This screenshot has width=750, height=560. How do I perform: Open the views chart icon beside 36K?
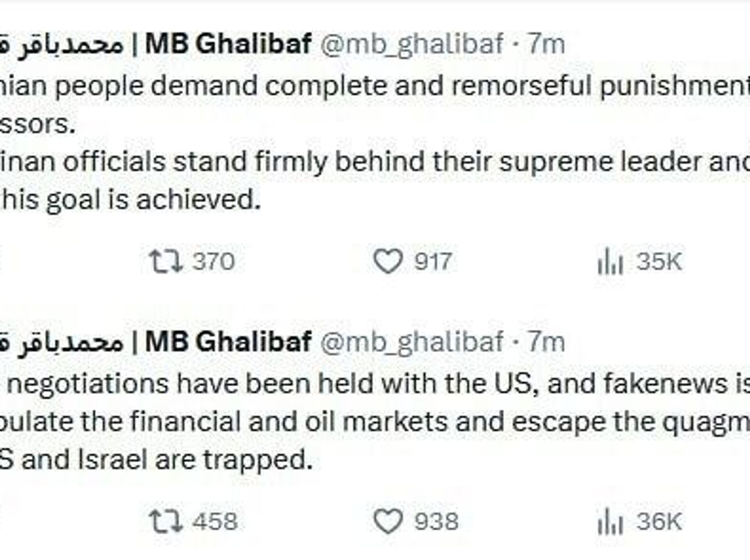click(x=610, y=522)
